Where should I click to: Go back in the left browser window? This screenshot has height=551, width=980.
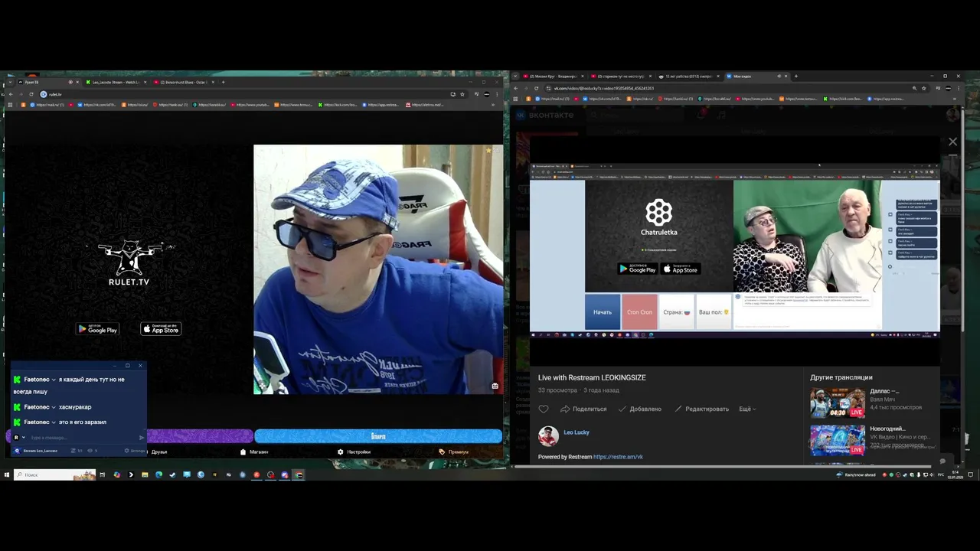[x=10, y=94]
